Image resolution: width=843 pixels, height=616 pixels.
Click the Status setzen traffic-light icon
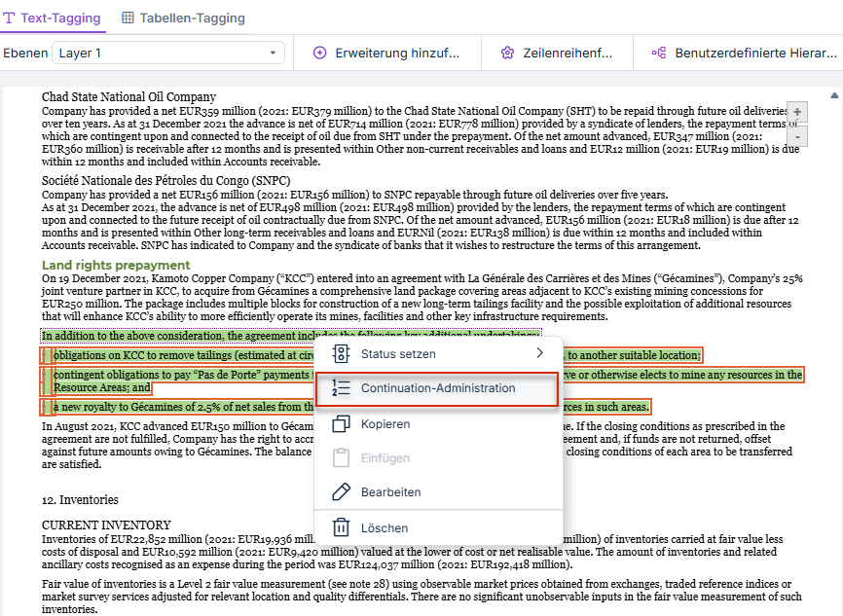coord(341,353)
